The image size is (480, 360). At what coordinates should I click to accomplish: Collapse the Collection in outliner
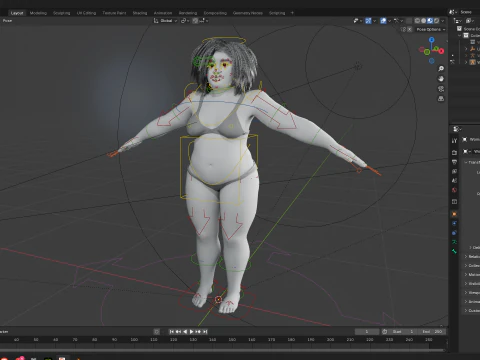pyautogui.click(x=459, y=35)
